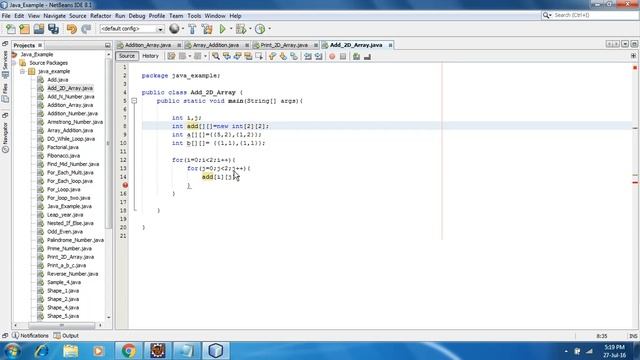Click in the Search (Ctrl+I) field
The image size is (640, 360).
click(x=595, y=16)
